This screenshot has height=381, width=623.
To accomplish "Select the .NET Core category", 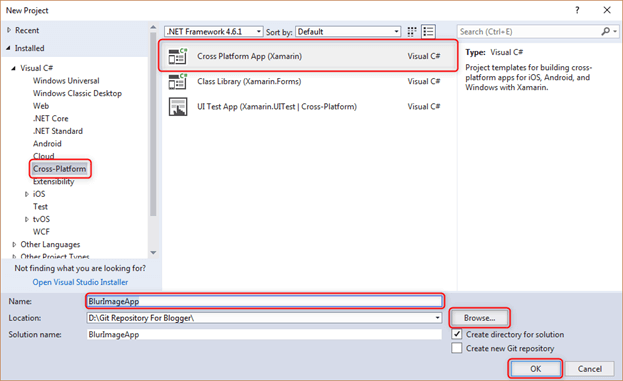I will (50, 118).
